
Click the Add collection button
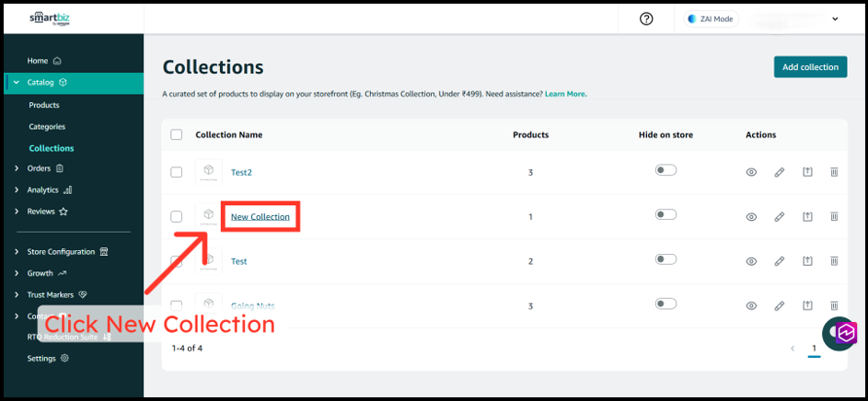click(x=810, y=67)
